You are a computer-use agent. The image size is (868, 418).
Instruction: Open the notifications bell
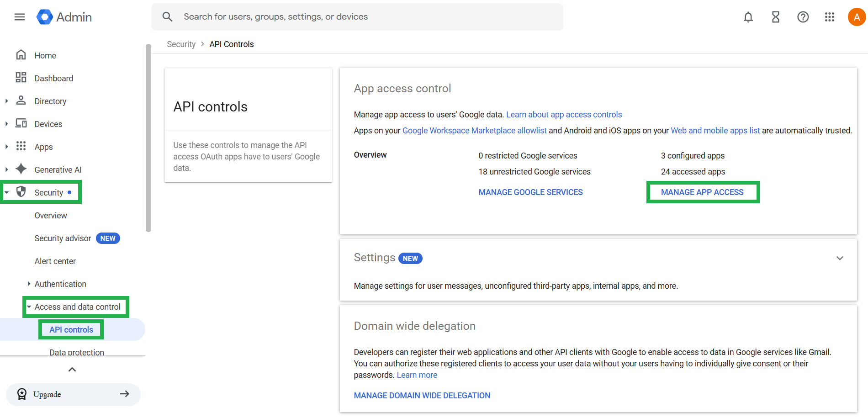pyautogui.click(x=748, y=17)
